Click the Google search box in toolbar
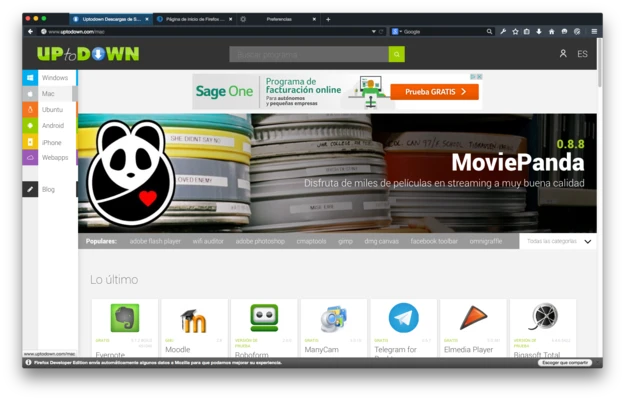This screenshot has height=400, width=625. (x=442, y=31)
